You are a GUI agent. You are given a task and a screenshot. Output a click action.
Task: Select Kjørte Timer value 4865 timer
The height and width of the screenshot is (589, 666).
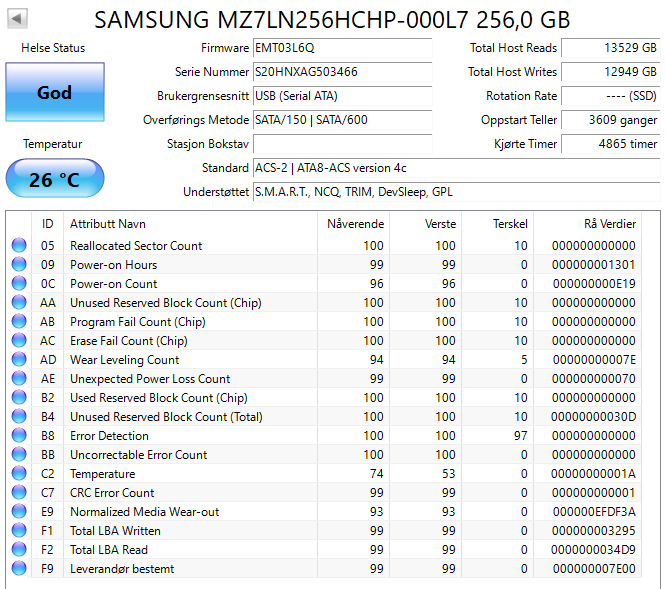[x=611, y=144]
